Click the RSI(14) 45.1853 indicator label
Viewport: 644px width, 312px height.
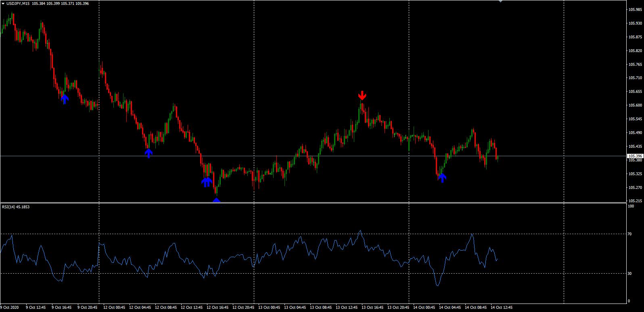point(15,207)
